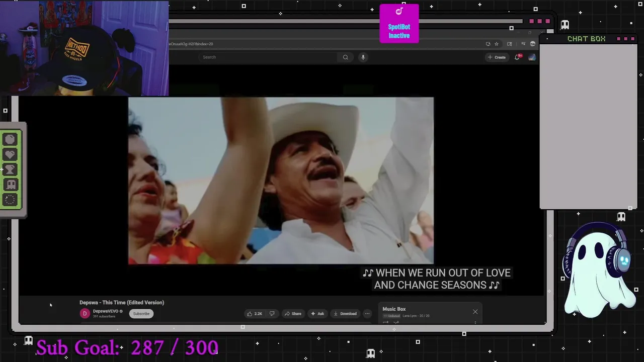Viewport: 644px width, 362px height.
Task: Activate voice search microphone icon
Action: [x=363, y=57]
